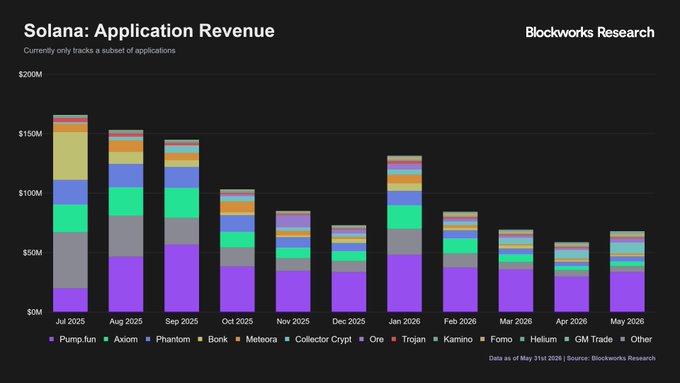Image resolution: width=680 pixels, height=383 pixels.
Task: Select the Nov 2025 axis label
Action: [293, 321]
